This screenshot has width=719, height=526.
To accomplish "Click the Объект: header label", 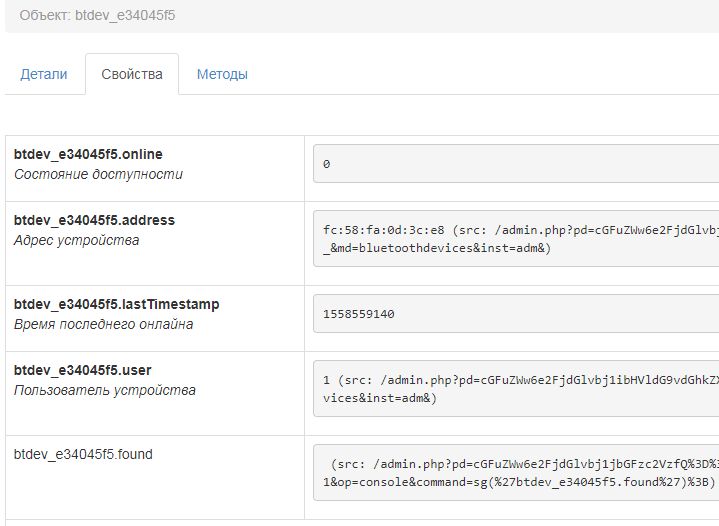I will click(x=45, y=17).
